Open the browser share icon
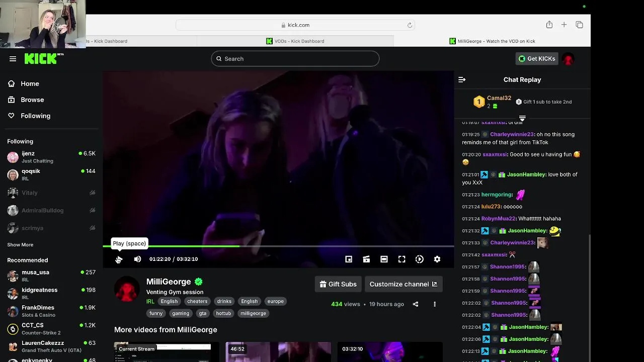 coord(549,25)
